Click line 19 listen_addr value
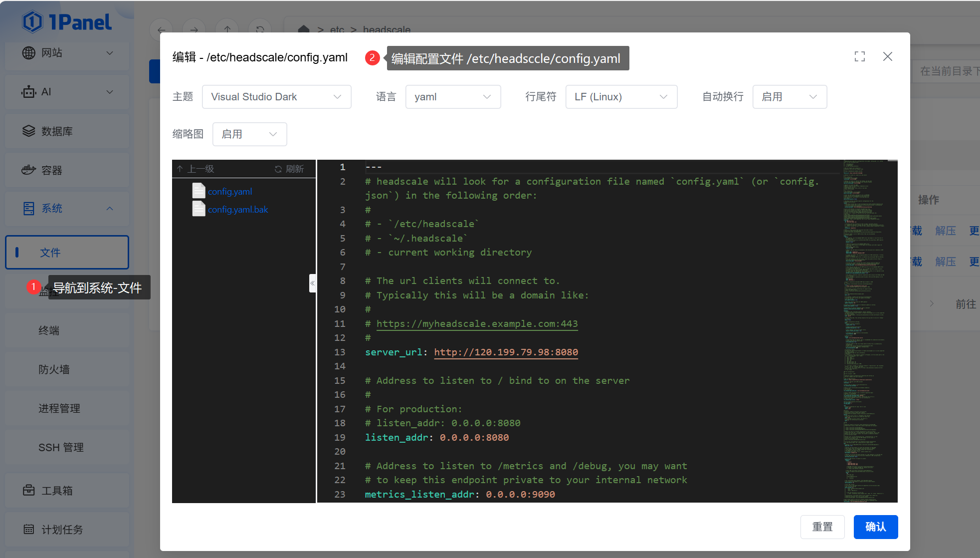This screenshot has width=980, height=558. [474, 437]
